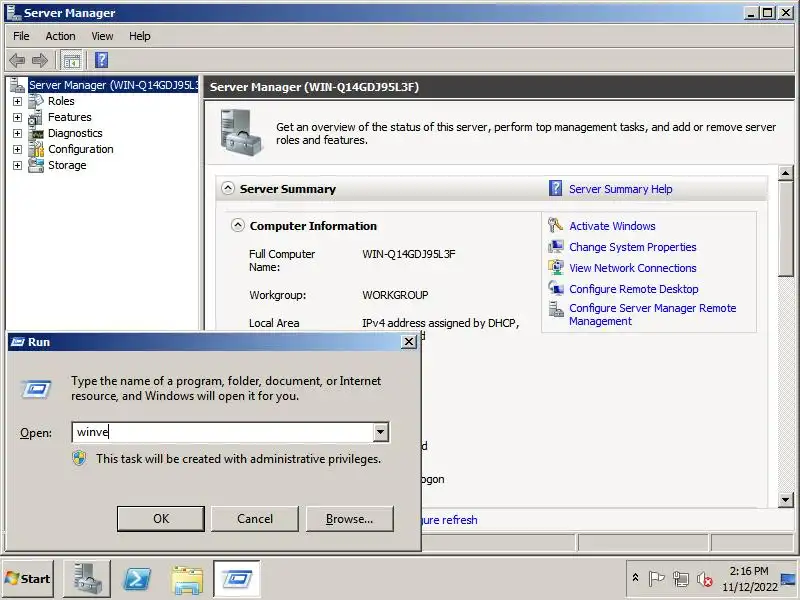Click the Server Manager root node in the tree
This screenshot has width=800, height=600.
113,85
